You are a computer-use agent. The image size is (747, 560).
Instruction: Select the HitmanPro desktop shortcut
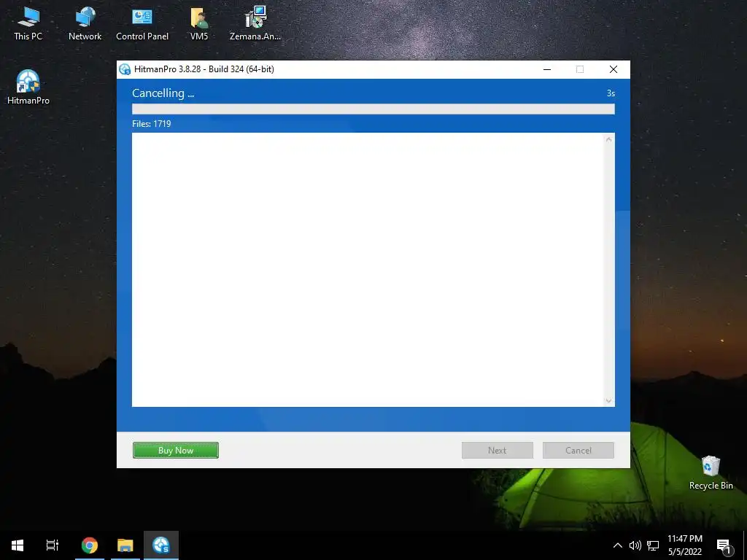click(x=28, y=87)
